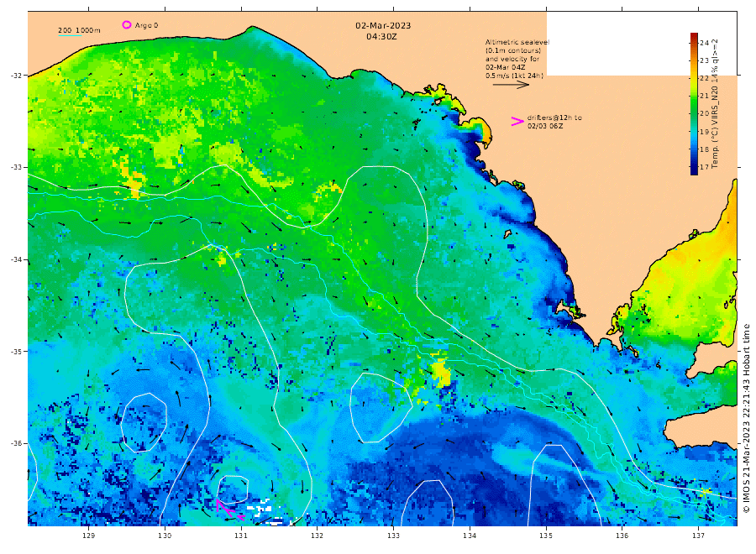Click the temperature color bar legend
Viewport: 756px width, 554px height.
694,103
